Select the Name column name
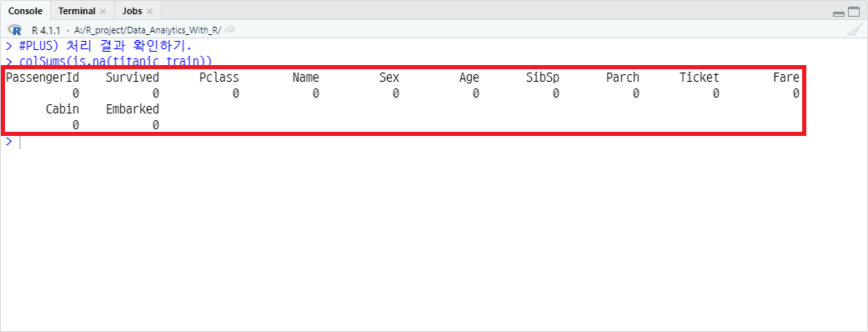This screenshot has height=332, width=868. (x=305, y=78)
